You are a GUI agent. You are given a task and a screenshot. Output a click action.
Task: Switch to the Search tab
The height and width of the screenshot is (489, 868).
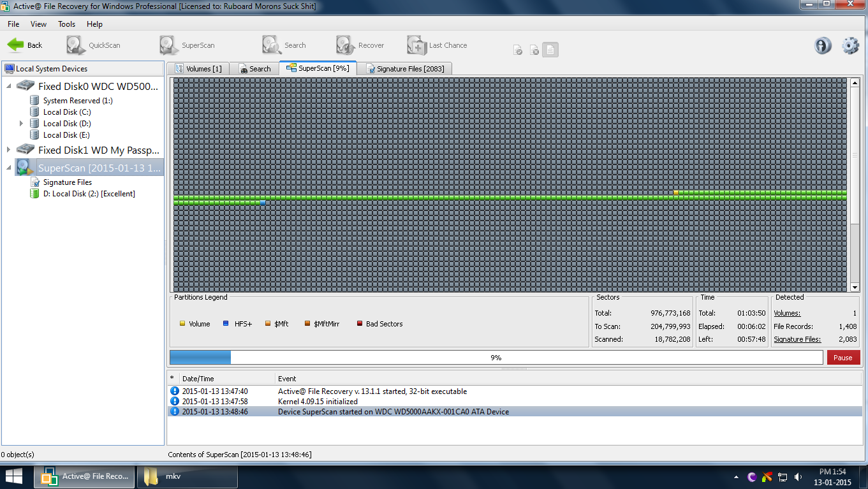click(254, 69)
